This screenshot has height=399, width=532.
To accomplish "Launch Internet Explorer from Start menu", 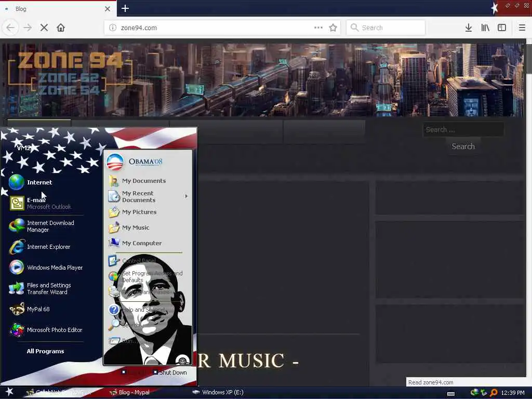I will click(x=39, y=247).
